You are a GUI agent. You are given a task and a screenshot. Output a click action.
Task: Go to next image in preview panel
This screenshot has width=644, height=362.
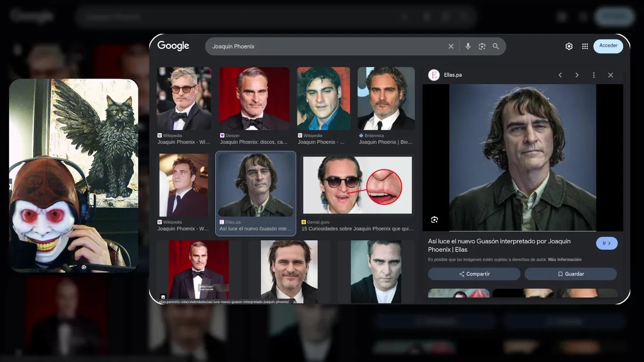(577, 75)
